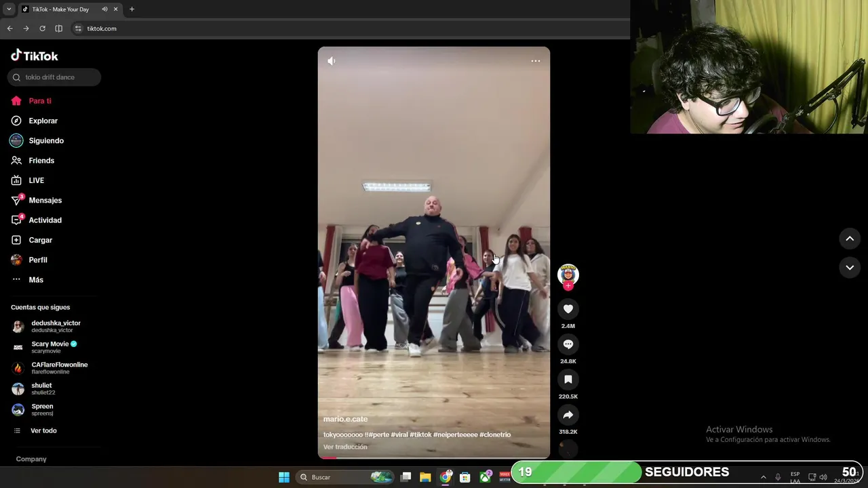The width and height of the screenshot is (868, 488).
Task: Click the Explorar compass icon
Action: (x=16, y=121)
